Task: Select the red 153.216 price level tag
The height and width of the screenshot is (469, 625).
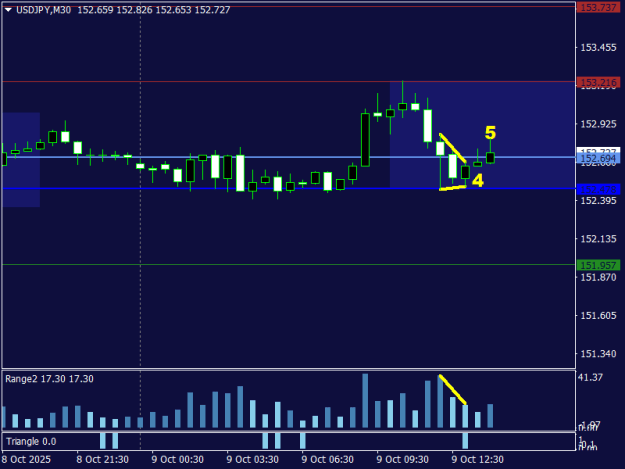Action: [598, 82]
